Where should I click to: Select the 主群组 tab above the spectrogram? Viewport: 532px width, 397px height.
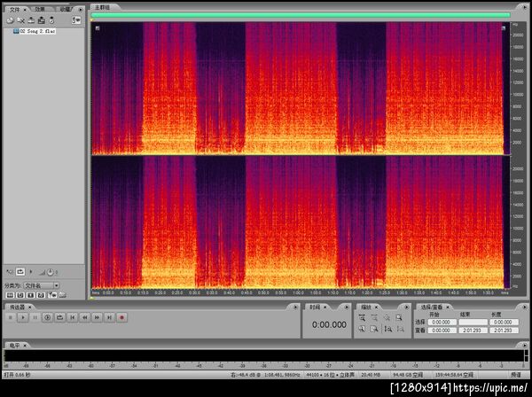(103, 8)
